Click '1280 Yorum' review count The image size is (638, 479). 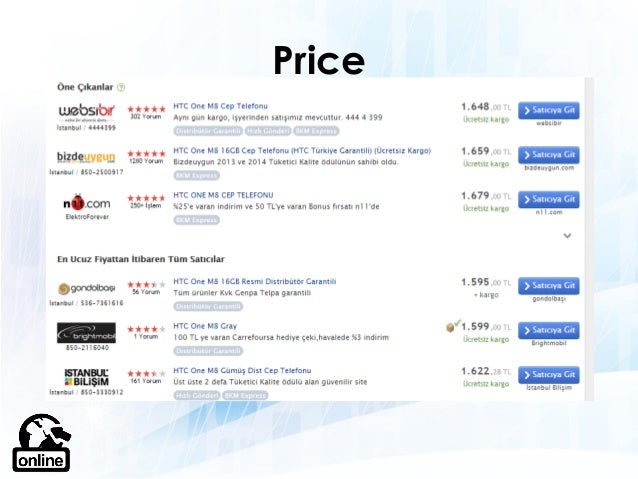click(146, 161)
